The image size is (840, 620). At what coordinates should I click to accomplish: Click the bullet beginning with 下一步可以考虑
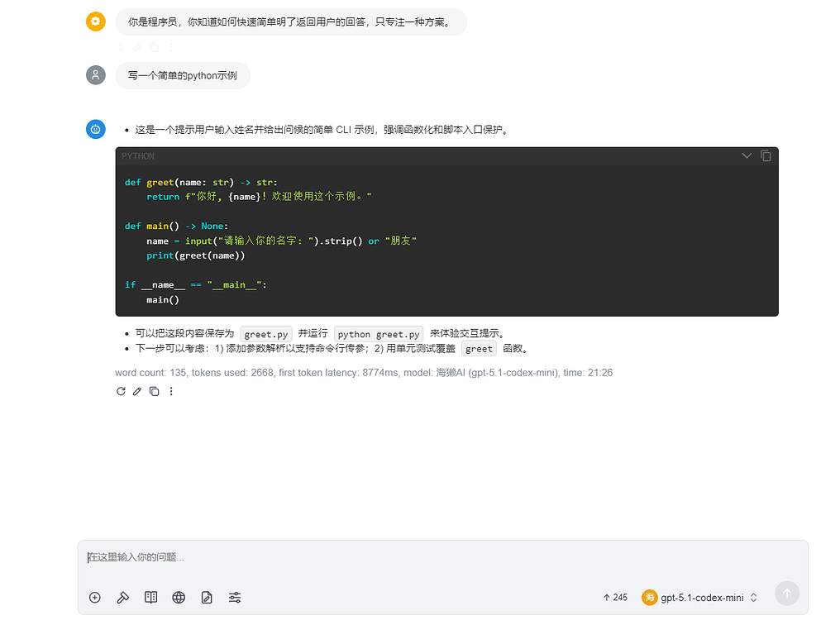332,349
